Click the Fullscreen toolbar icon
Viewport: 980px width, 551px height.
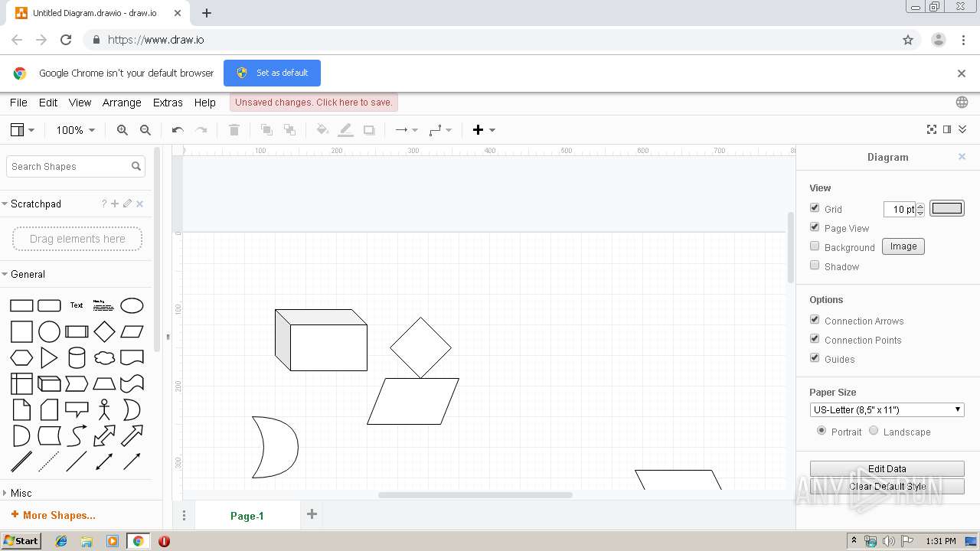932,129
